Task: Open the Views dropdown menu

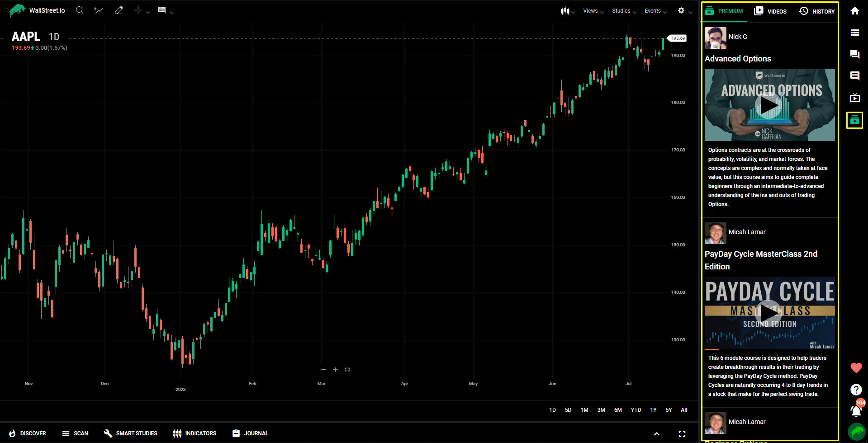Action: click(593, 11)
